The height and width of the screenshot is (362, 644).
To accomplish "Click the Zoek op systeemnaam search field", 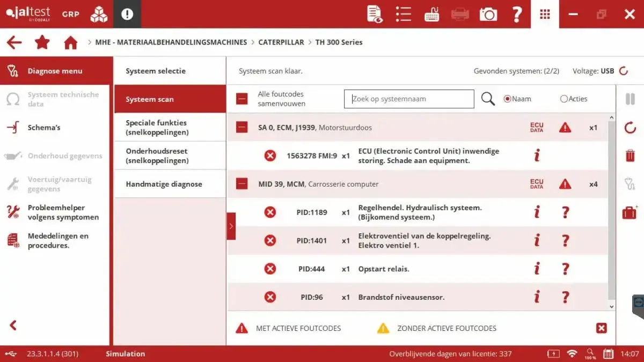I will pos(409,99).
